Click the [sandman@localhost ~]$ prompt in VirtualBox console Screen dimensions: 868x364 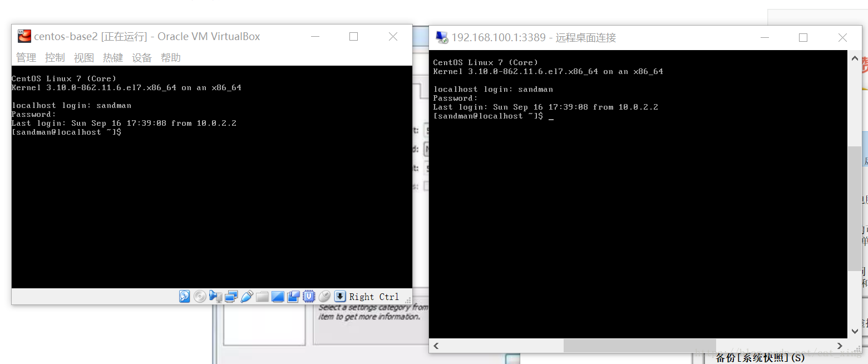[66, 132]
